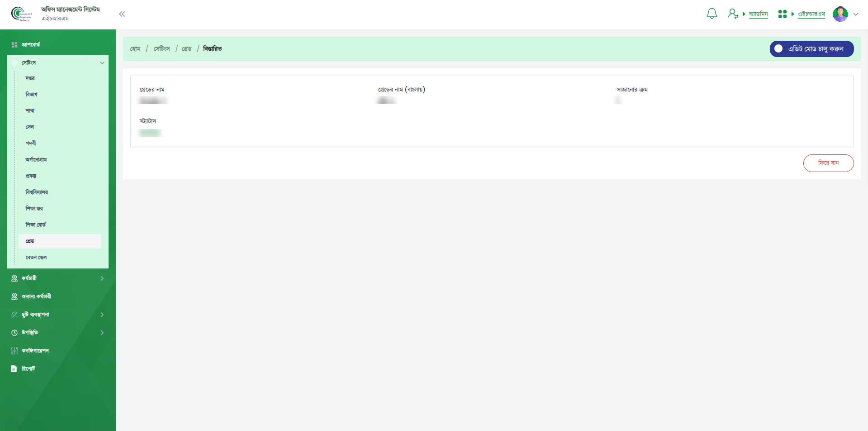Click the হোম breadcrumb link
The width and height of the screenshot is (868, 431).
pyautogui.click(x=135, y=49)
